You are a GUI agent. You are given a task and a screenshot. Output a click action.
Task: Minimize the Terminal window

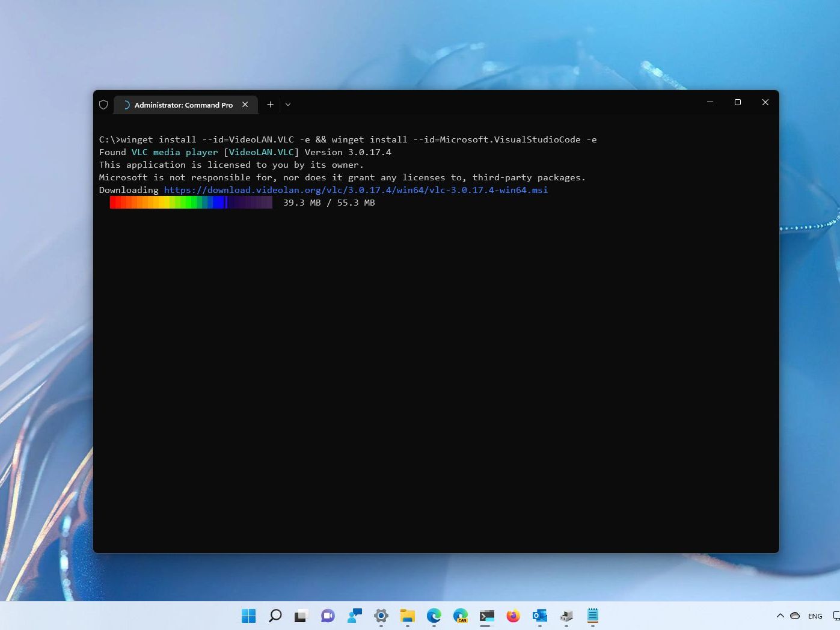(x=710, y=102)
